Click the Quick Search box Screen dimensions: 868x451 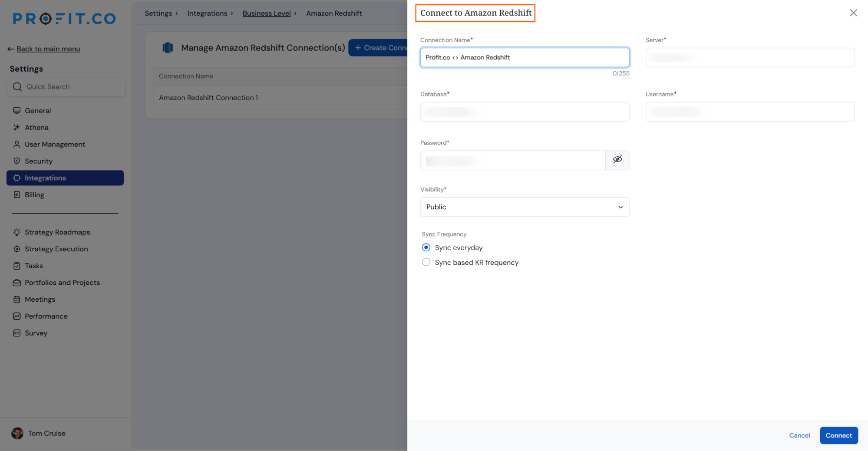coord(66,87)
